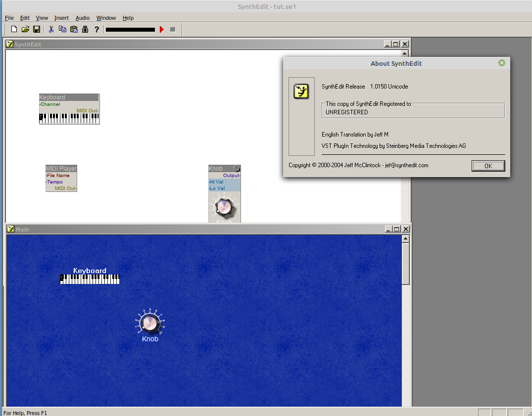Click Output pin on Knob module
Image resolution: width=532 pixels, height=416 pixels.
click(x=232, y=175)
